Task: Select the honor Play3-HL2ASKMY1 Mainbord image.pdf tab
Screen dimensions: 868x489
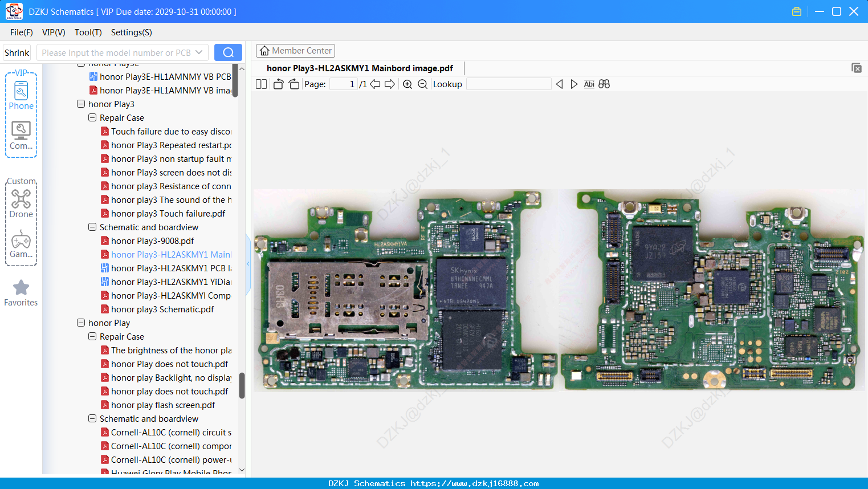Action: click(360, 68)
